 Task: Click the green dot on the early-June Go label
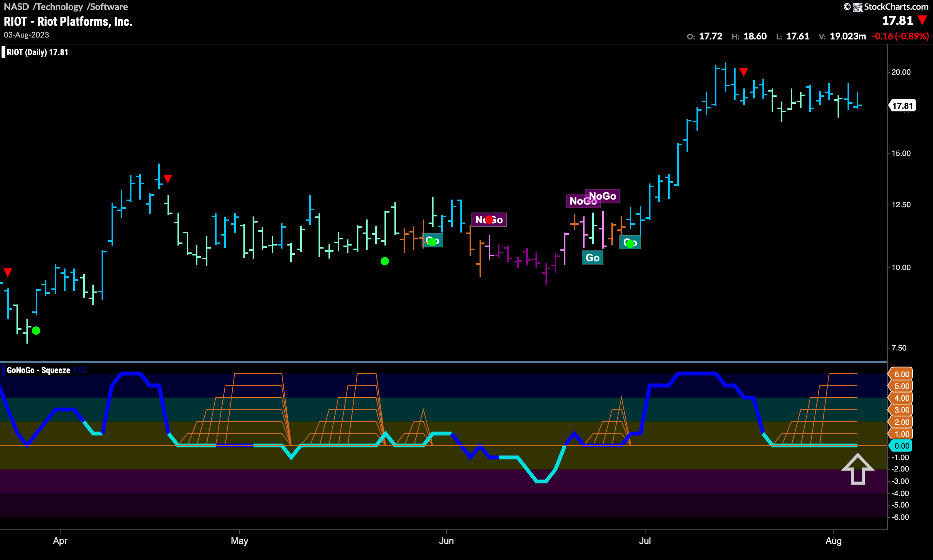click(432, 242)
